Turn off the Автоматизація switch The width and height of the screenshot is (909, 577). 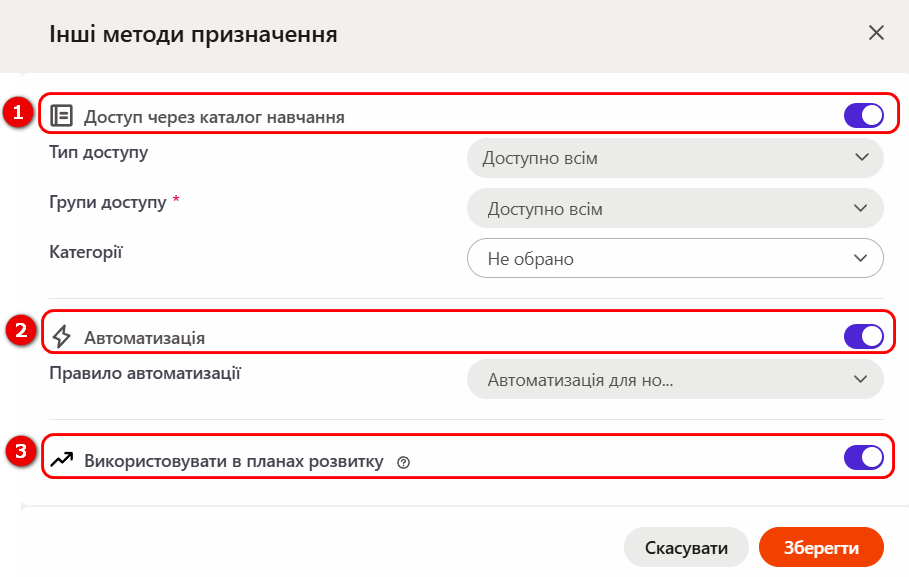(863, 336)
